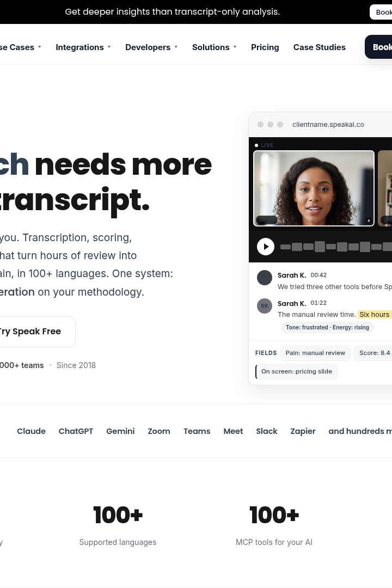
Task: Expand the Solutions dropdown
Action: click(215, 47)
